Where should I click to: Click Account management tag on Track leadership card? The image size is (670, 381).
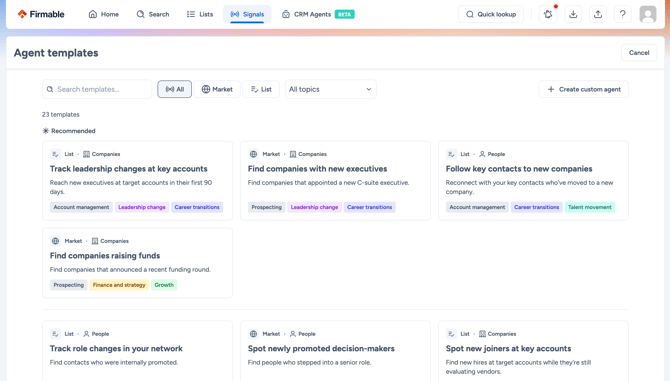81,207
